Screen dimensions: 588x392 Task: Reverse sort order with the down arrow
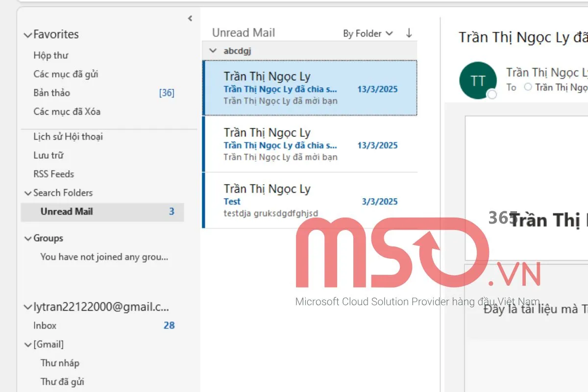(x=409, y=33)
